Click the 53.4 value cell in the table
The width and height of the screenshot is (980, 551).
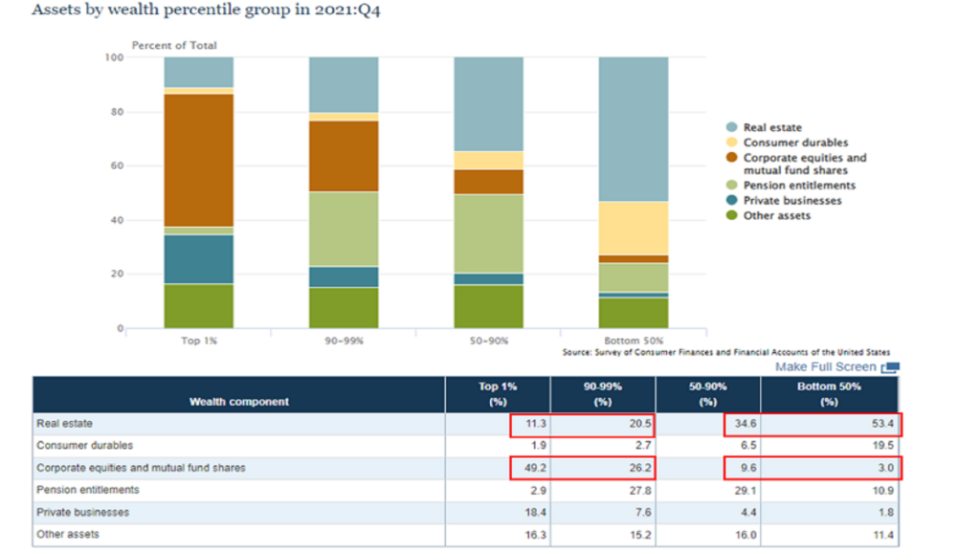pos(880,423)
